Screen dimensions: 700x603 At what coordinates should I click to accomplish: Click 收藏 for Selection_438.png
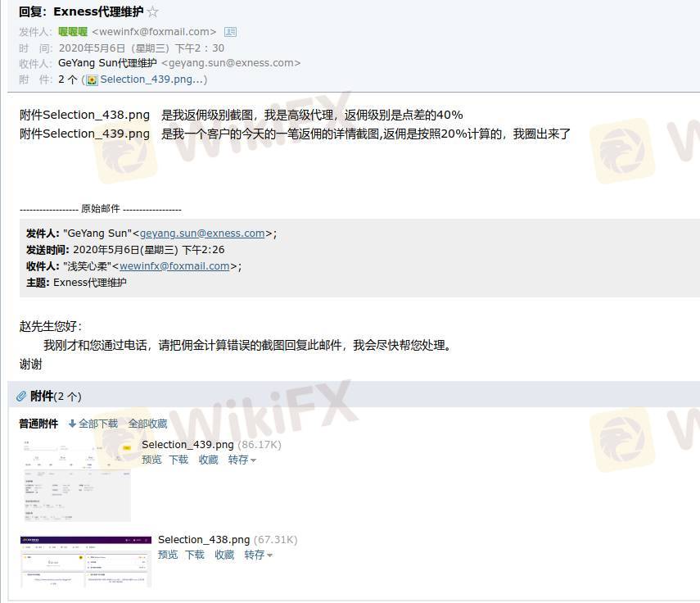click(x=224, y=555)
